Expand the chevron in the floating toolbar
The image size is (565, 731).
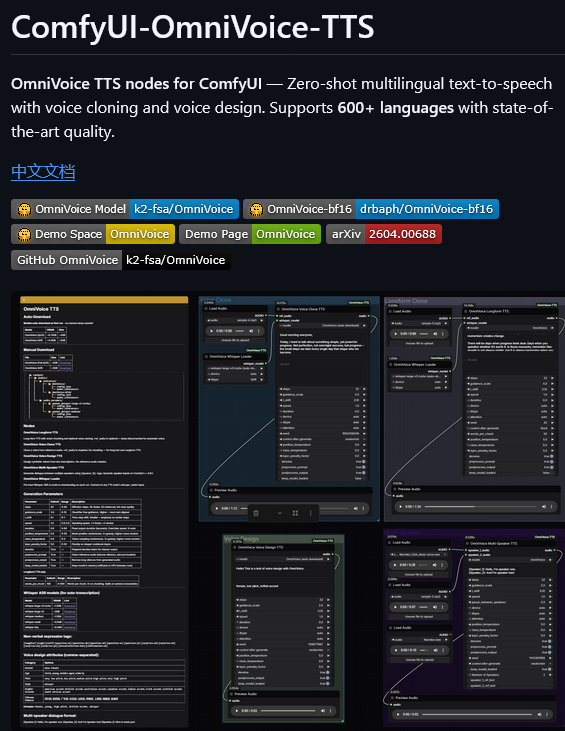280,513
